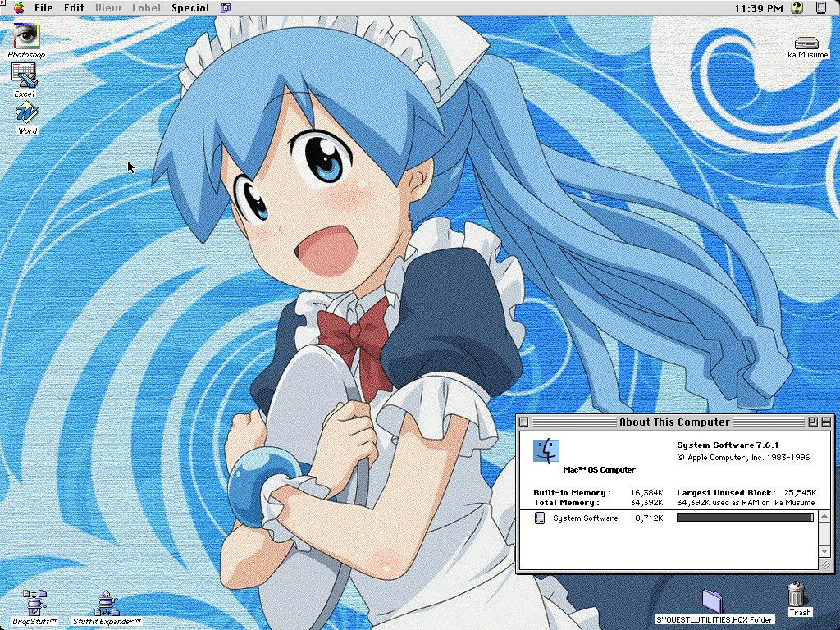
Task: Open the Apple menu
Action: pos(19,8)
